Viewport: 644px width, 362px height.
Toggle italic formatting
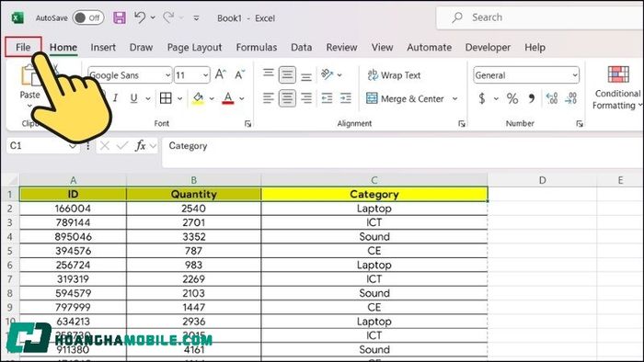[x=115, y=98]
